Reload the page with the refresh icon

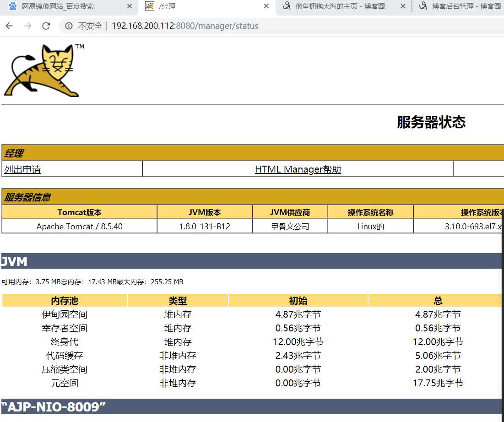46,26
